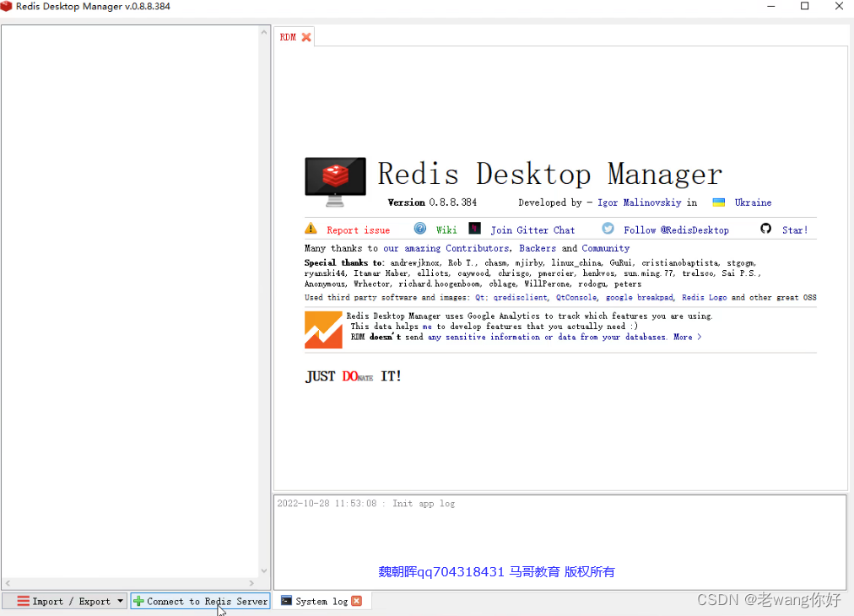854x616 pixels.
Task: Click the System log terminal icon
Action: (286, 600)
